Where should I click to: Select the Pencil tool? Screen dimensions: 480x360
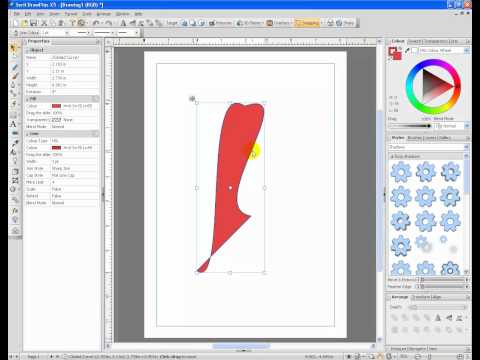click(14, 68)
